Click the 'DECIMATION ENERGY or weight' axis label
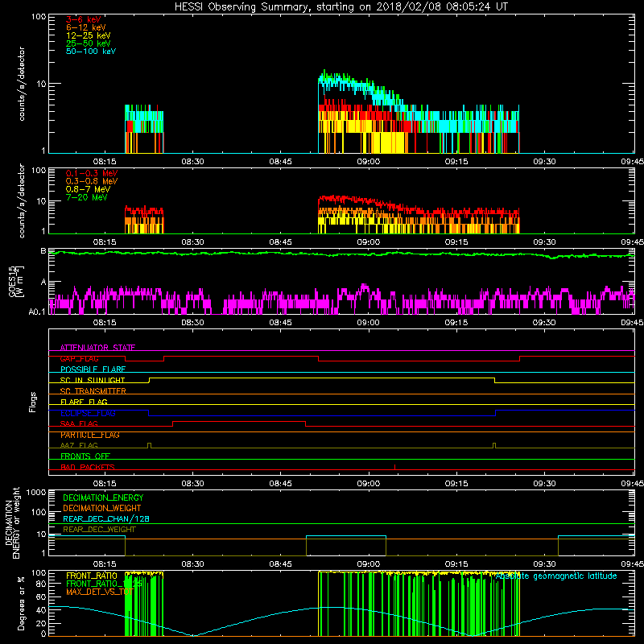 12,522
